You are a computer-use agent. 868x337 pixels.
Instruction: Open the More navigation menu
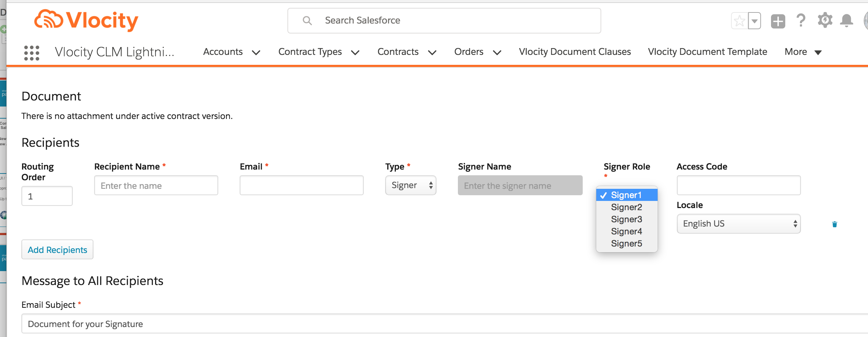point(803,52)
